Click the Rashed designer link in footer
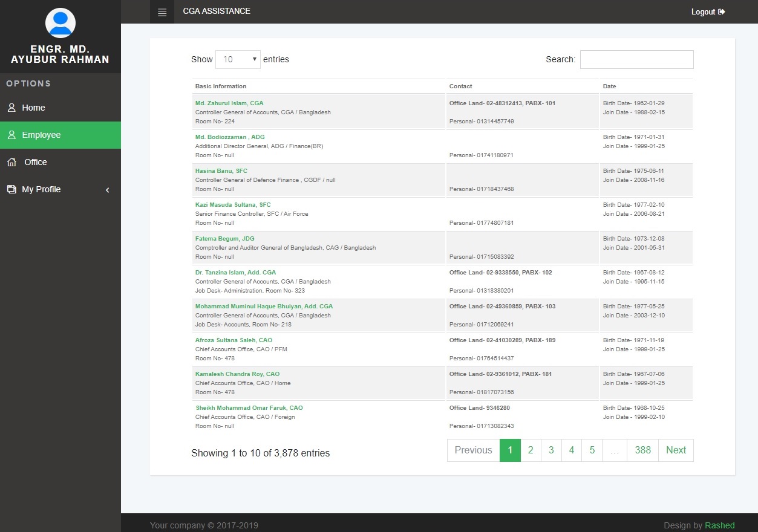This screenshot has height=532, width=758. 719,525
